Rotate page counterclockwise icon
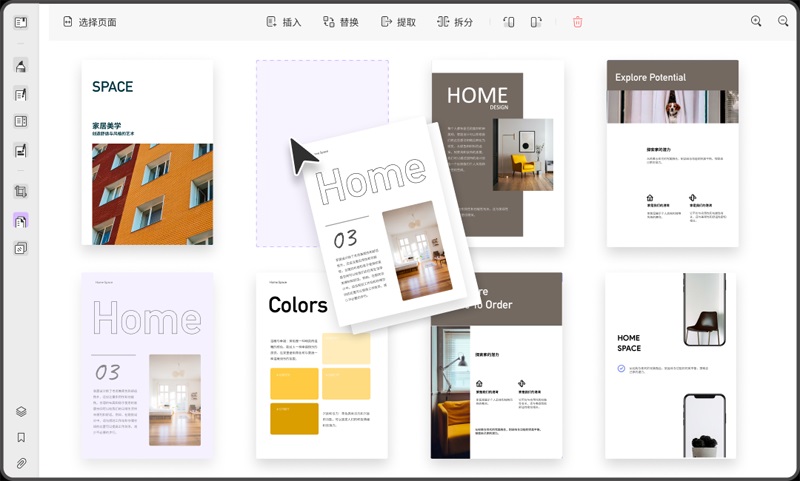 [x=509, y=22]
